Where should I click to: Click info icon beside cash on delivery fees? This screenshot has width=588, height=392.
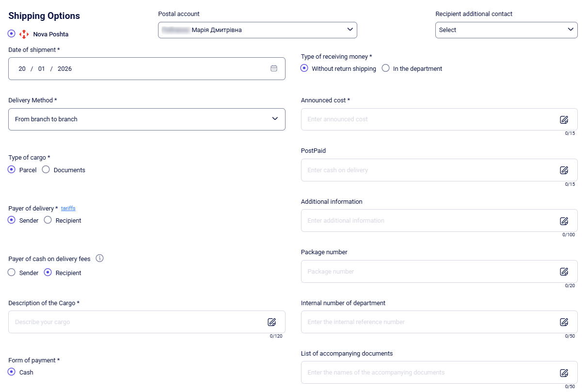coord(100,259)
